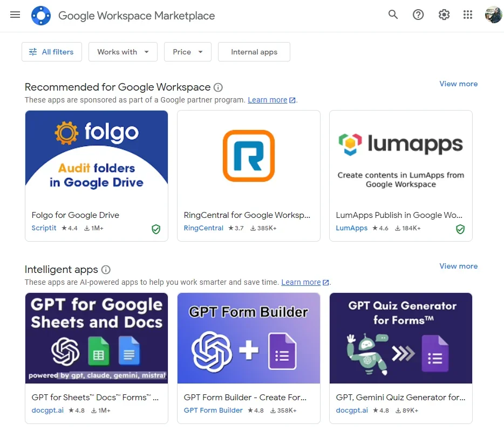Screen dimensions: 504x431
Task: Open the lumapps banner thumbnail
Action: pyautogui.click(x=401, y=156)
